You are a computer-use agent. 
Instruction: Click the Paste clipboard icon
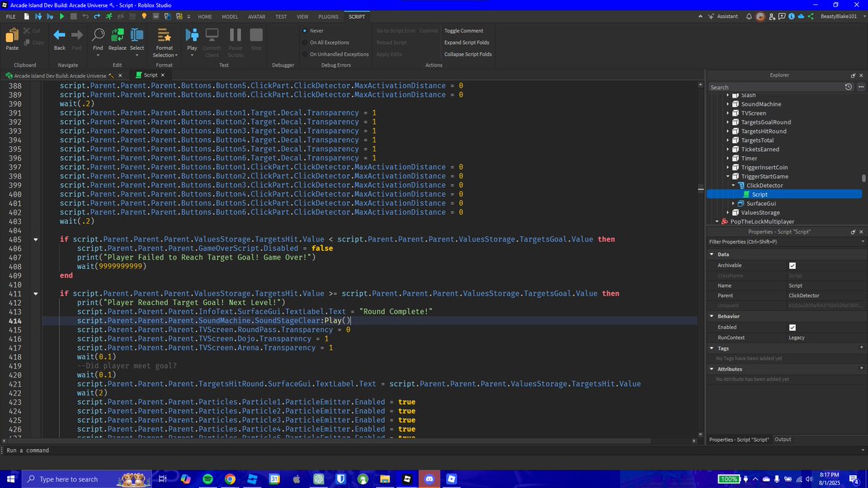click(x=12, y=35)
